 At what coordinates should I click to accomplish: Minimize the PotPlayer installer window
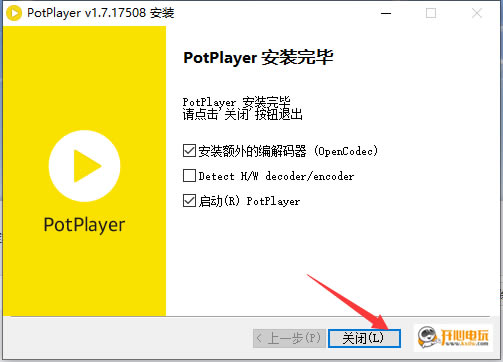[x=386, y=13]
